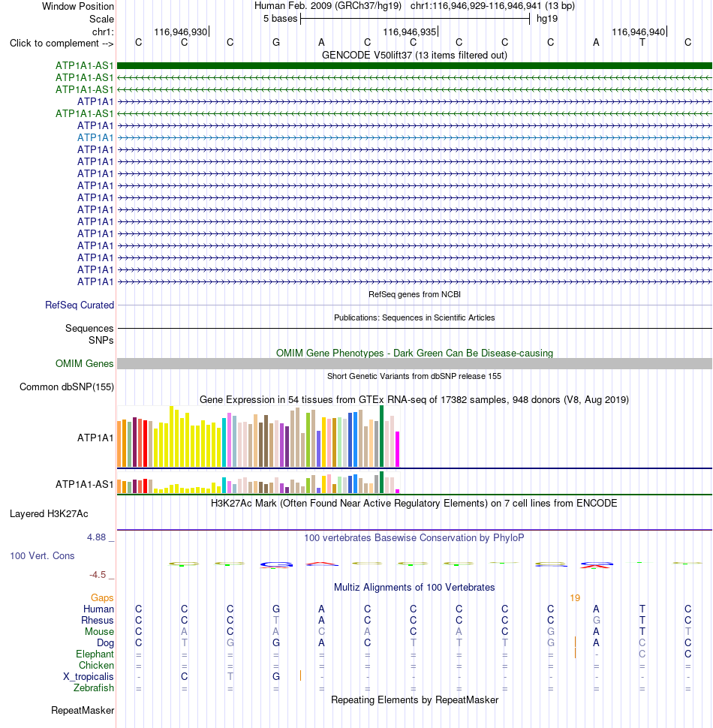Click the 'SNPs' track label
The width and height of the screenshot is (713, 728).
coord(101,340)
